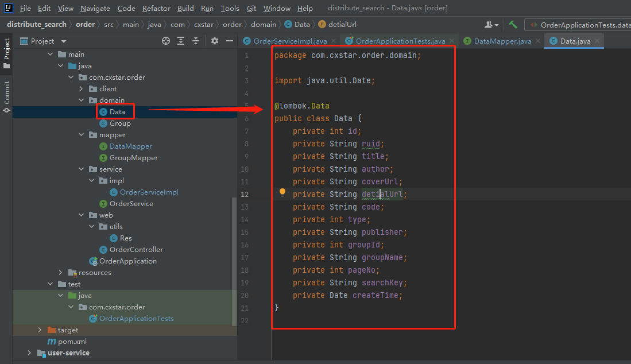Collapse the test folder

[51, 284]
